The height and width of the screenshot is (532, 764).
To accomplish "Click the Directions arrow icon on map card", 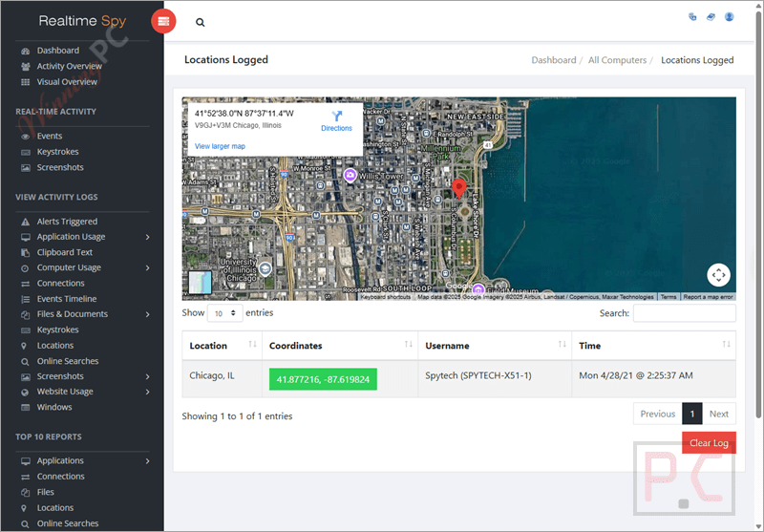I will (337, 117).
